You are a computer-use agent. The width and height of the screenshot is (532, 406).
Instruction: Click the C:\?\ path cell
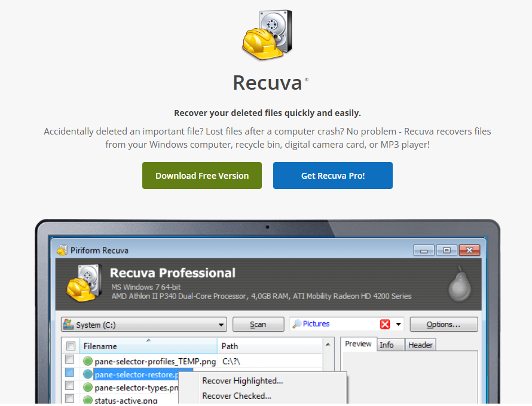click(x=231, y=362)
